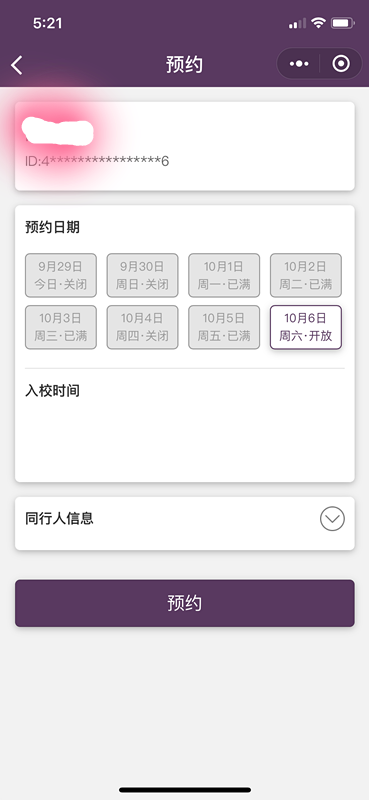The image size is (369, 800).
Task: Tap the 5:21 clock in status bar
Action: click(x=47, y=23)
